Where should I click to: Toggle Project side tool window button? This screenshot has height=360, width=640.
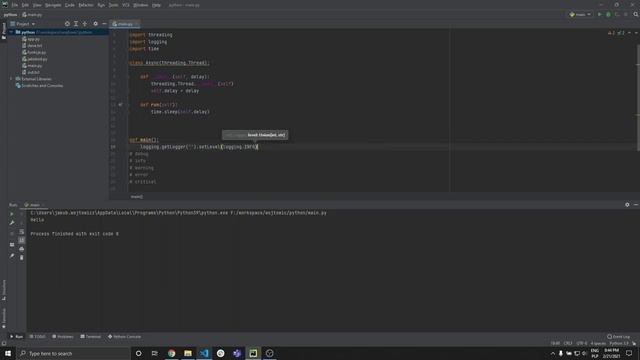tap(4, 31)
